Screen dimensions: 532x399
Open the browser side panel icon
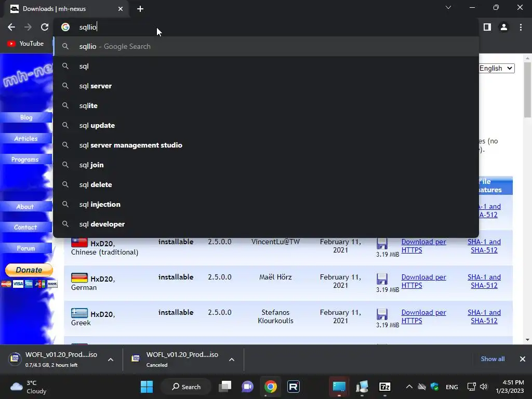(x=487, y=27)
